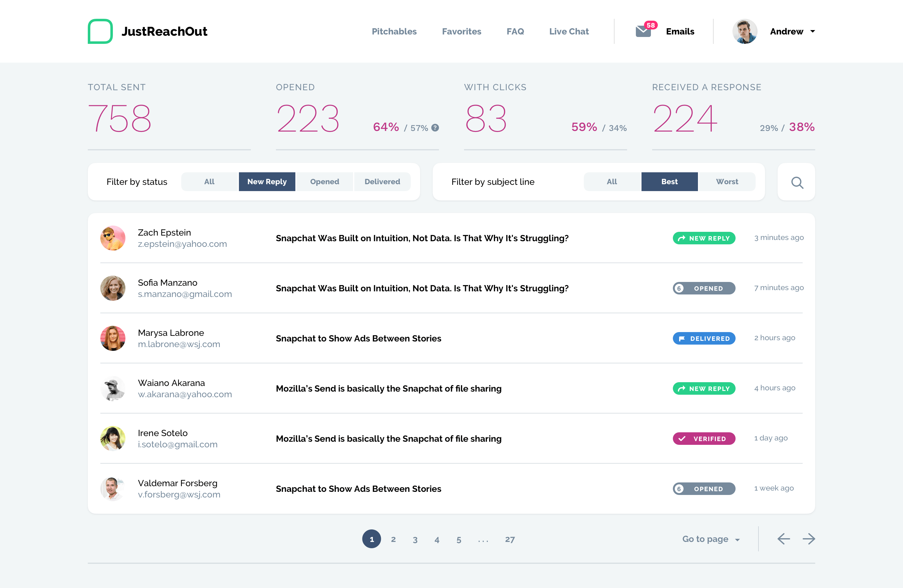Select the Opened status filter
The width and height of the screenshot is (903, 588).
pyautogui.click(x=325, y=182)
